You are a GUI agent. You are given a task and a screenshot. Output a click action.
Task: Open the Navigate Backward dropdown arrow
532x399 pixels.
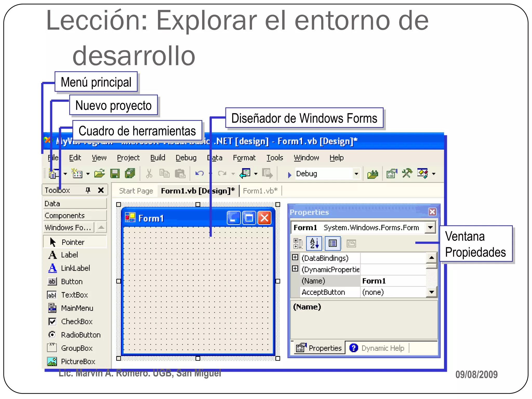coord(256,174)
